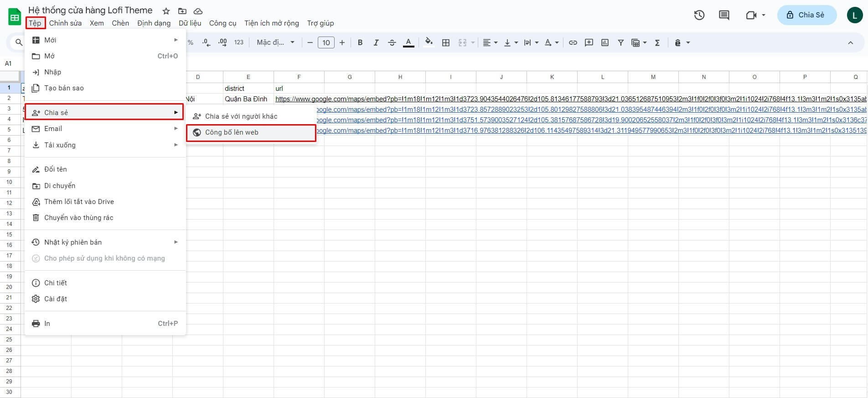Start a Meet call with camera icon
Image resolution: width=868 pixels, height=398 pixels.
pyautogui.click(x=751, y=15)
